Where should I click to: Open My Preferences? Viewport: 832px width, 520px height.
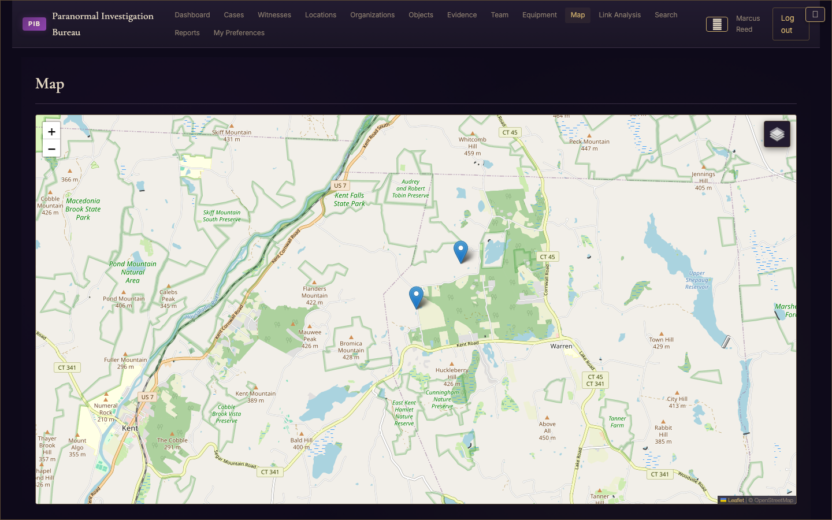coord(239,33)
